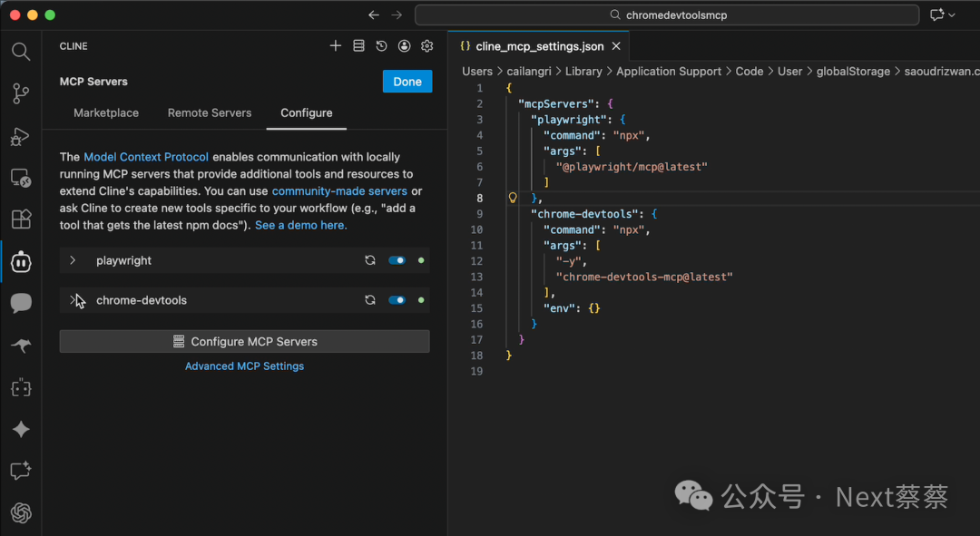Open the Extensions view
Image resolution: width=980 pixels, height=536 pixels.
(x=21, y=219)
